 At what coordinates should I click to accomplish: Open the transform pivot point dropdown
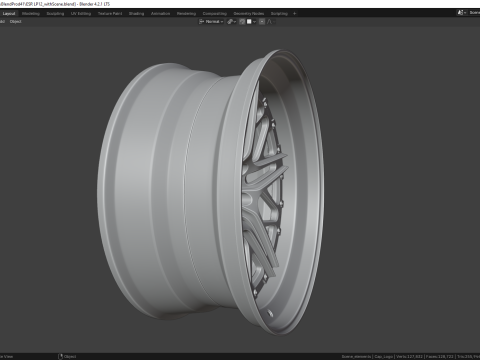pyautogui.click(x=232, y=22)
